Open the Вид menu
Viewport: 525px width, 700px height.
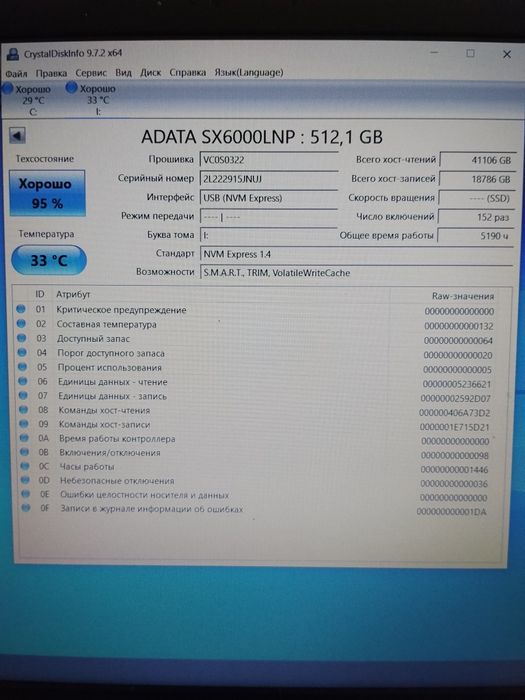[x=123, y=72]
